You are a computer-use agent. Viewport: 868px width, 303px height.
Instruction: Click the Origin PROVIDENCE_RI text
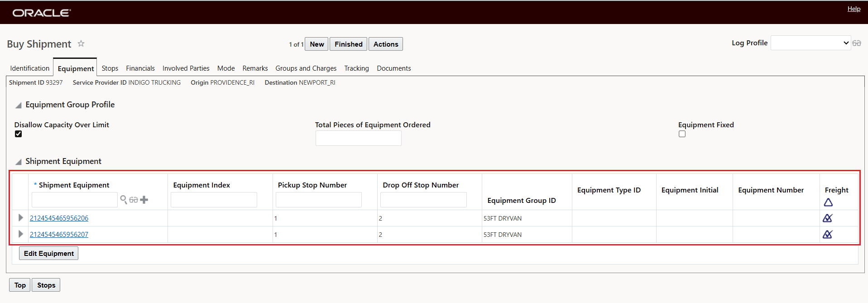tap(222, 82)
